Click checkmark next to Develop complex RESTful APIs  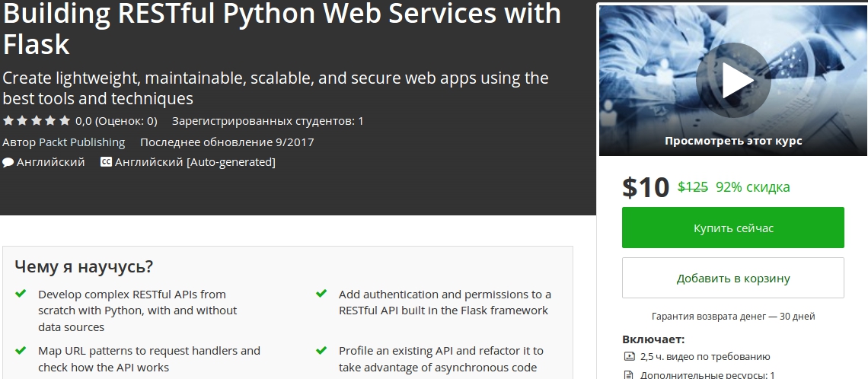pos(21,294)
